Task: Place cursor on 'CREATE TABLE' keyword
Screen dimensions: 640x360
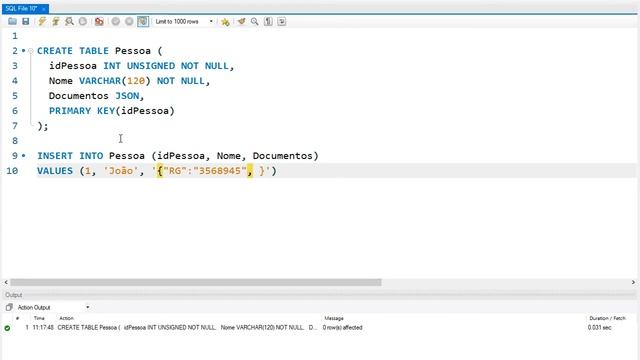Action: 73,51
